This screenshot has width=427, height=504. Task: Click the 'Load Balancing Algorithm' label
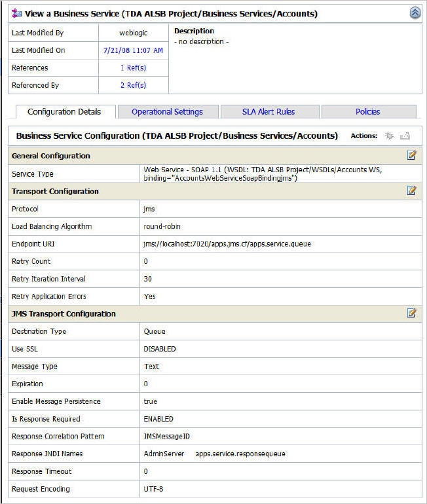[52, 226]
